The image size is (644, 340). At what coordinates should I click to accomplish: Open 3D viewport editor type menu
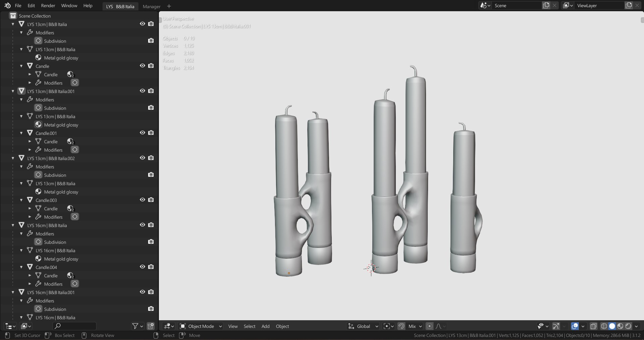click(x=169, y=326)
